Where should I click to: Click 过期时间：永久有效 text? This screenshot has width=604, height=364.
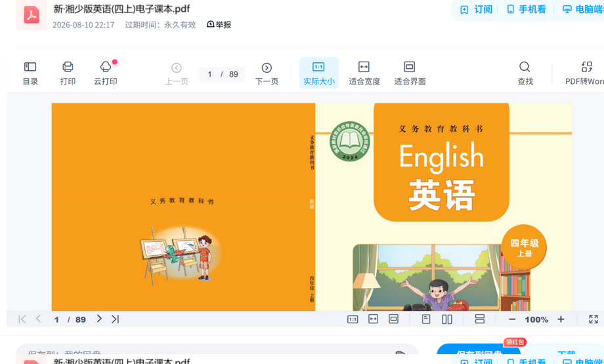(160, 25)
